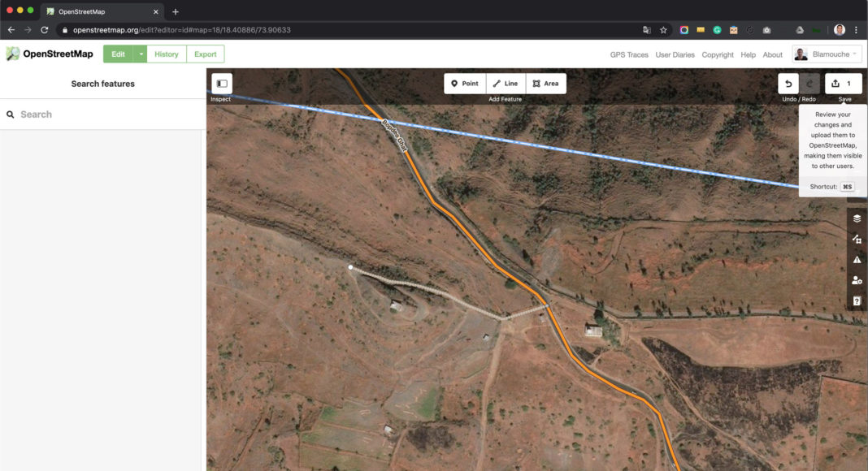868x471 pixels.
Task: Open the background layers panel
Action: click(857, 218)
